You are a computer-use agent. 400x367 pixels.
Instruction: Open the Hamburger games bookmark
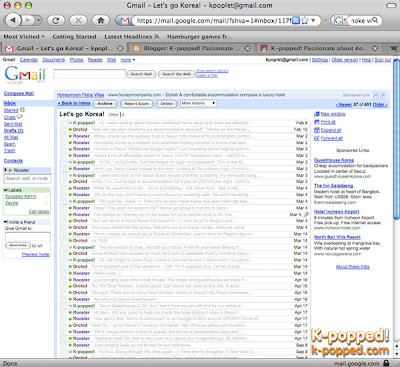coord(199,37)
